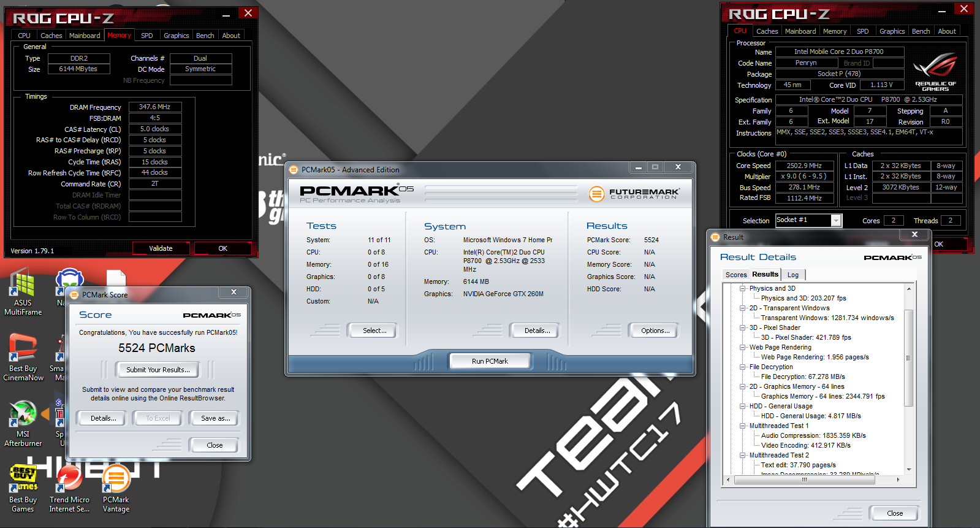Screen dimensions: 980x528
Task: Collapse Web Page Rendering tree node
Action: (x=743, y=347)
